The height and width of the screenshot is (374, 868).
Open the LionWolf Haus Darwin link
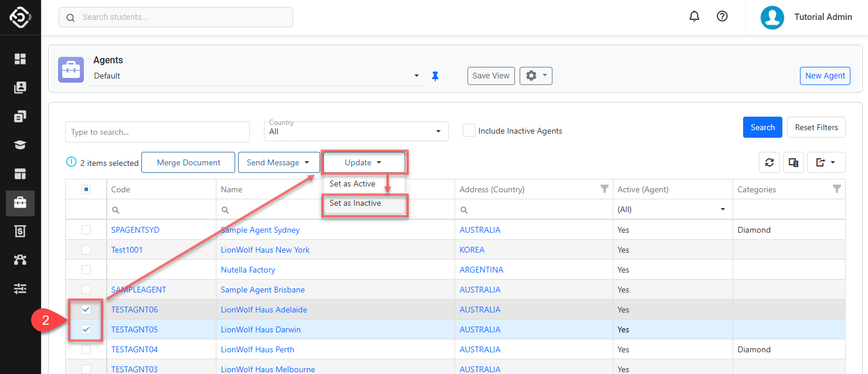click(260, 329)
